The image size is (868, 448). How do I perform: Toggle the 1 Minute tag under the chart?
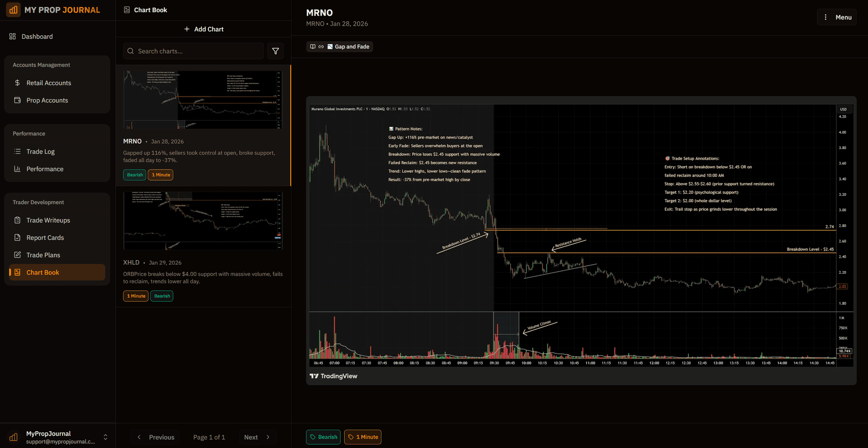click(363, 437)
